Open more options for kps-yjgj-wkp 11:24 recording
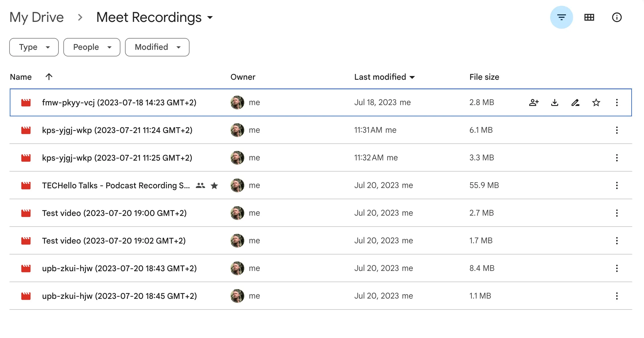The width and height of the screenshot is (644, 338). (x=617, y=130)
